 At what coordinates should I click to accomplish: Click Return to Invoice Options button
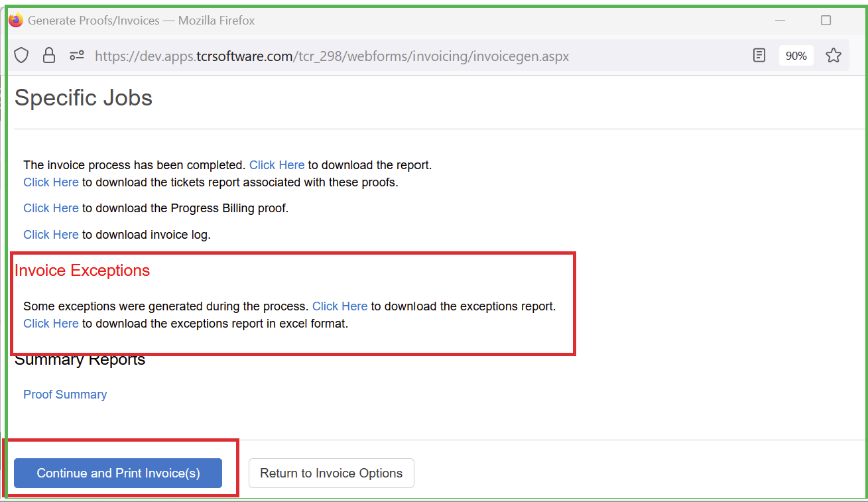[332, 473]
